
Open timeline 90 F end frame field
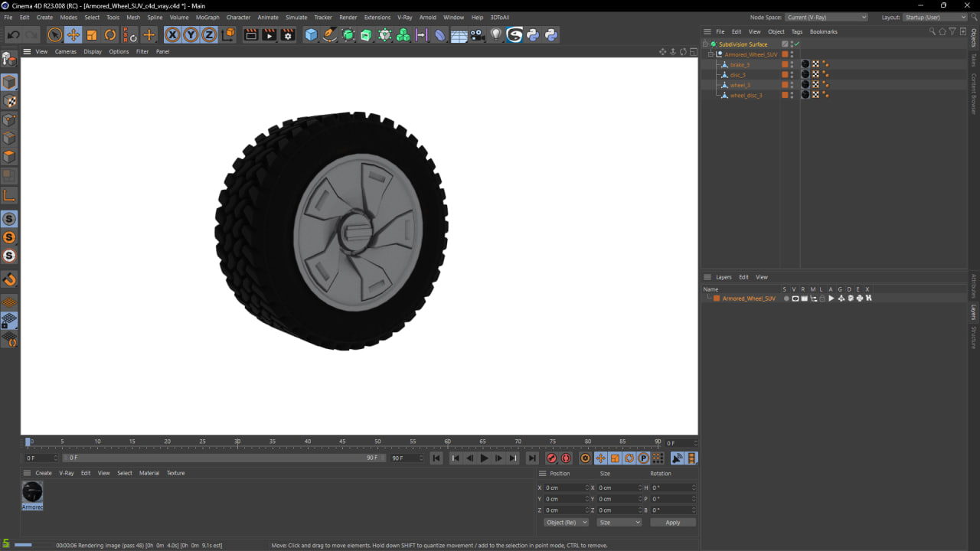click(x=407, y=458)
